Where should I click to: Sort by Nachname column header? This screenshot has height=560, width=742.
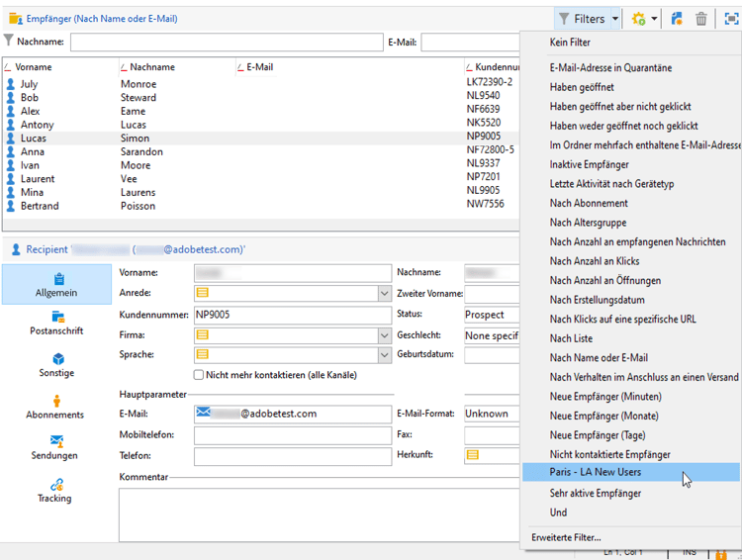pos(152,67)
